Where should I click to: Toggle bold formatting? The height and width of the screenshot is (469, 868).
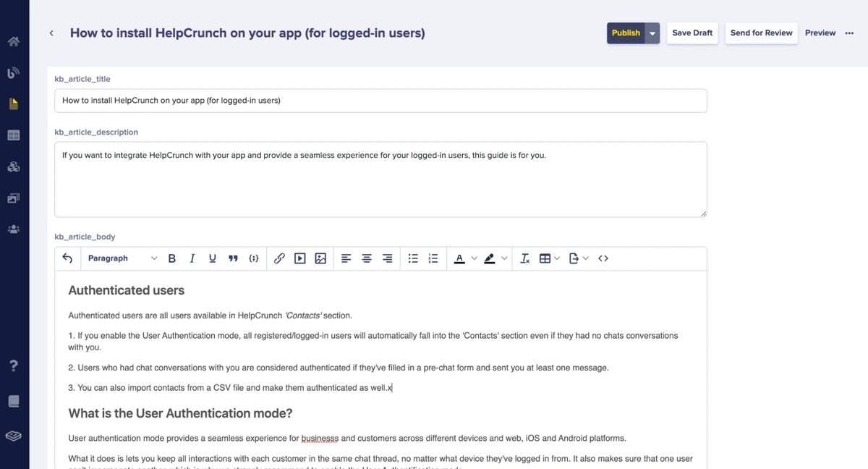coord(171,258)
